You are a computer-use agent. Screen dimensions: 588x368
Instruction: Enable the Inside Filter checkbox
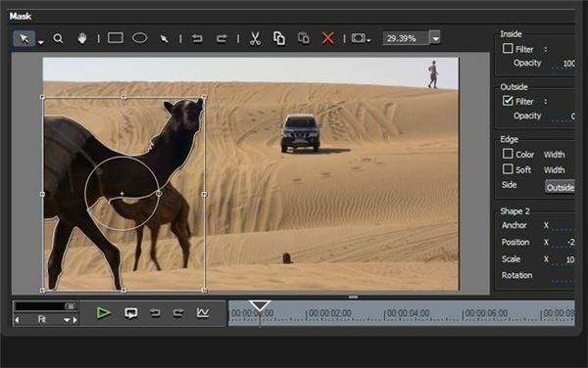click(508, 49)
